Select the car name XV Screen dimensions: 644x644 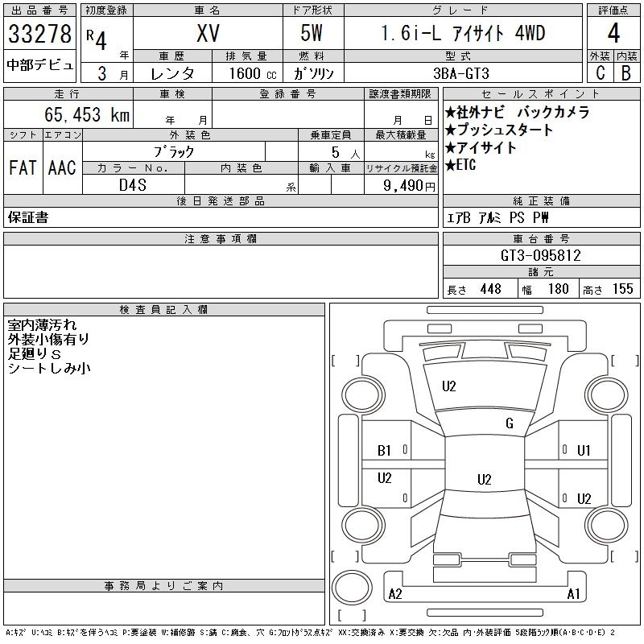pos(208,33)
